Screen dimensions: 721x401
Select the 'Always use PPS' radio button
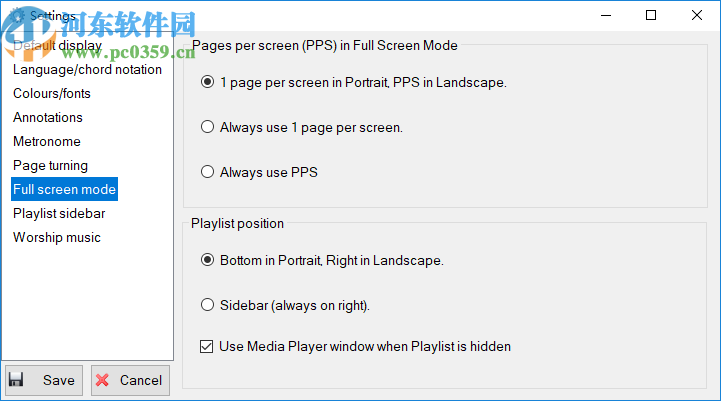coord(208,172)
